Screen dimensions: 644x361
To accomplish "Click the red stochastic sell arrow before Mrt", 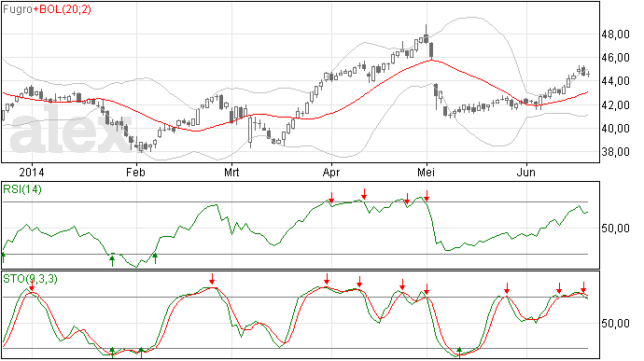I will click(x=212, y=279).
